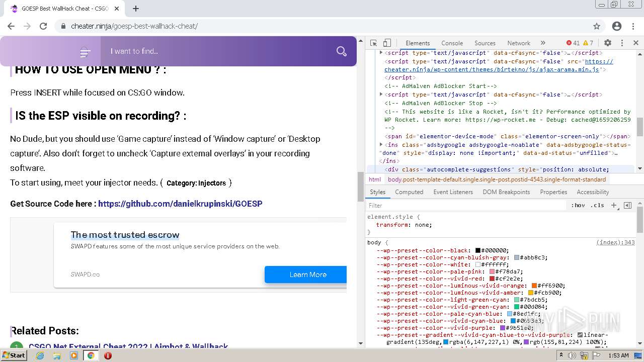The height and width of the screenshot is (362, 644).
Task: Click the Learn More ad button
Action: (x=306, y=275)
